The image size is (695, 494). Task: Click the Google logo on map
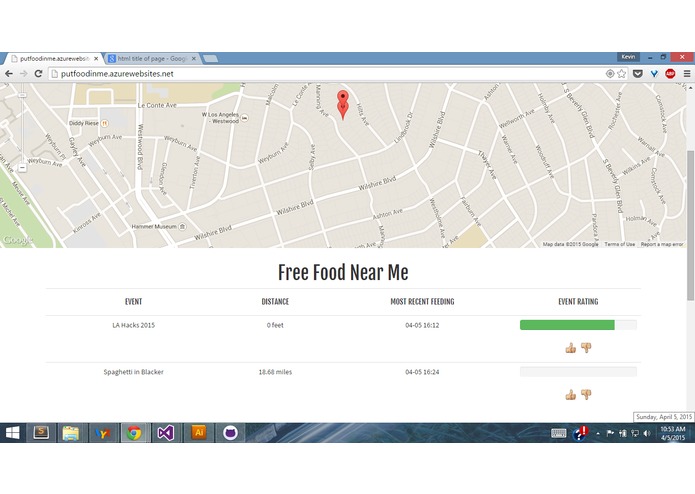tap(18, 240)
